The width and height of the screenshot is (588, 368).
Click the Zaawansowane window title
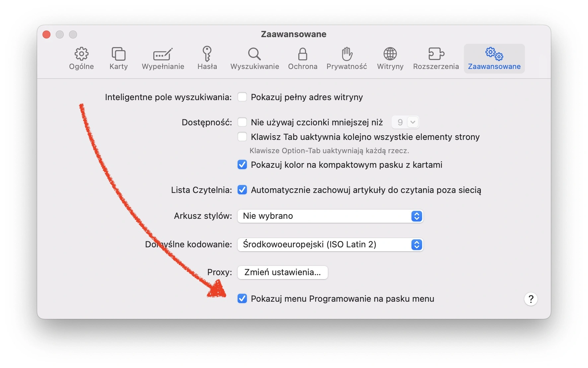coord(294,34)
